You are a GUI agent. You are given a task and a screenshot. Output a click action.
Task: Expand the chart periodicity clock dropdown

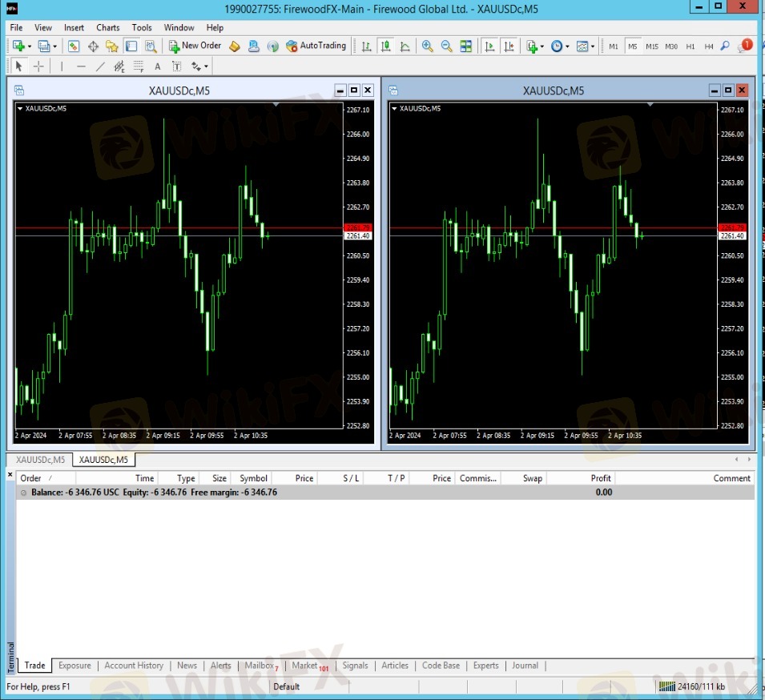coord(568,46)
